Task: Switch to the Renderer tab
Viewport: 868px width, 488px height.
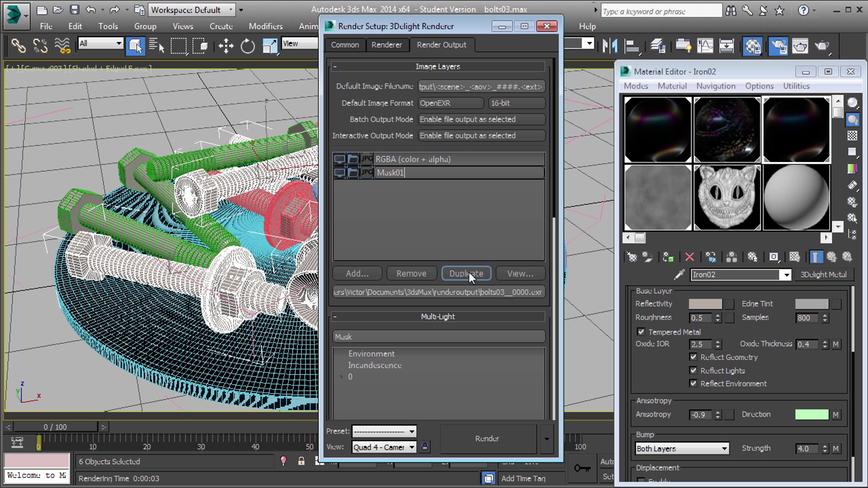Action: click(x=387, y=45)
